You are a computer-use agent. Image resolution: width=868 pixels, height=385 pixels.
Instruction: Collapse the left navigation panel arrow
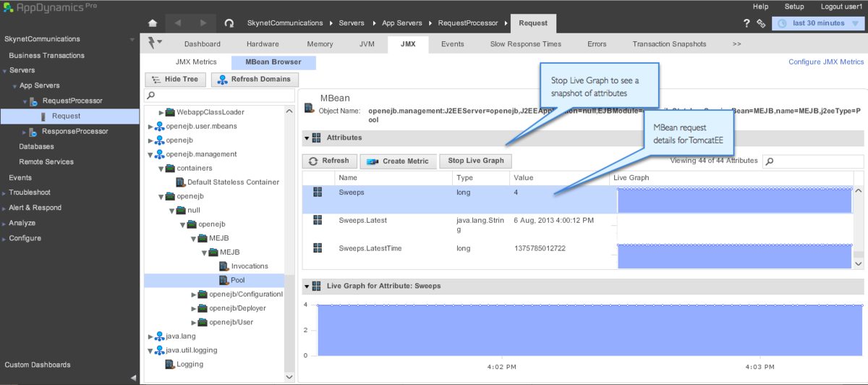click(134, 377)
